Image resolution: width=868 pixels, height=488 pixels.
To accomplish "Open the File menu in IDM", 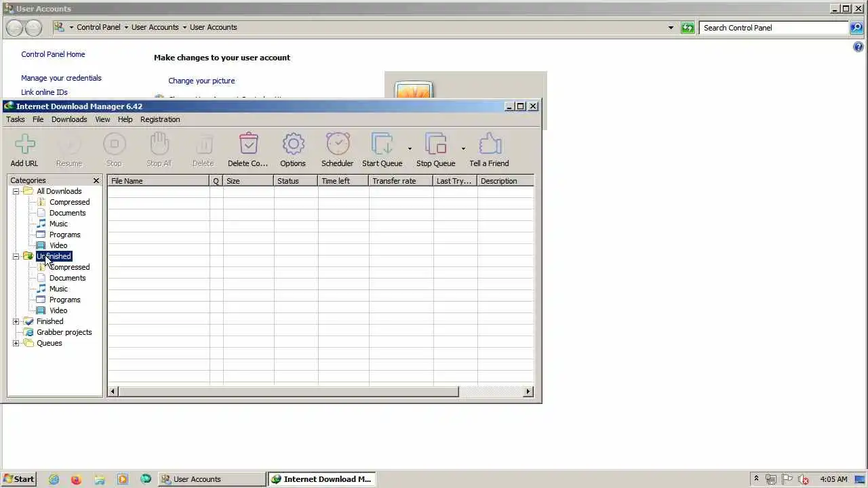I will 38,119.
